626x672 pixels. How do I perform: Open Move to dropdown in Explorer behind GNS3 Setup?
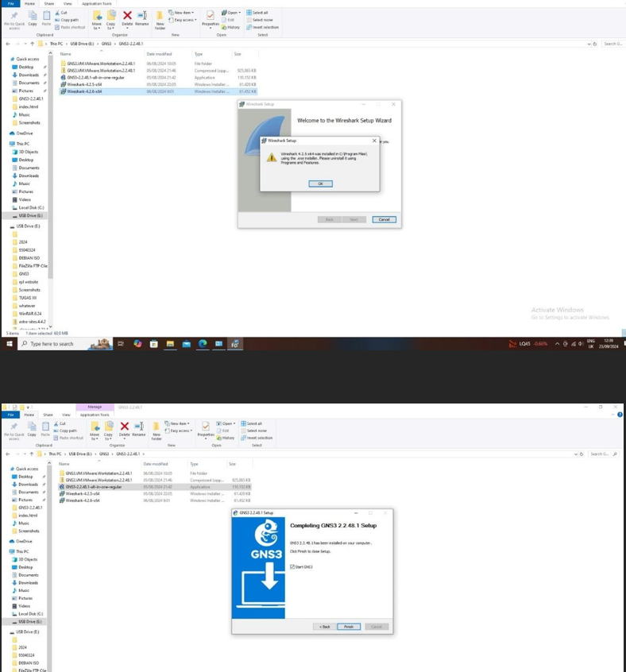click(95, 431)
